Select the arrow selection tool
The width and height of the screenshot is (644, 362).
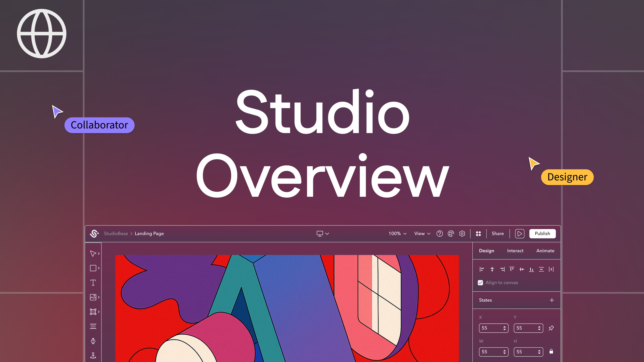(93, 253)
